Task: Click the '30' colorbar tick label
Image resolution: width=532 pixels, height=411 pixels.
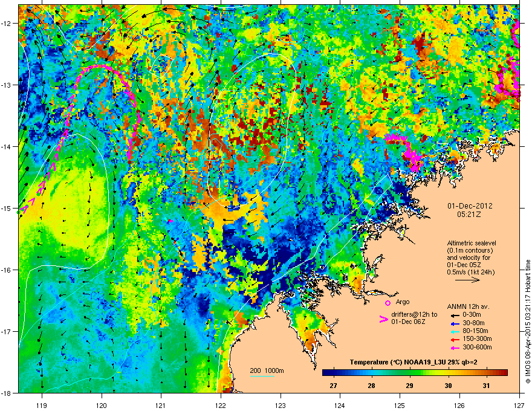Action: (x=448, y=386)
